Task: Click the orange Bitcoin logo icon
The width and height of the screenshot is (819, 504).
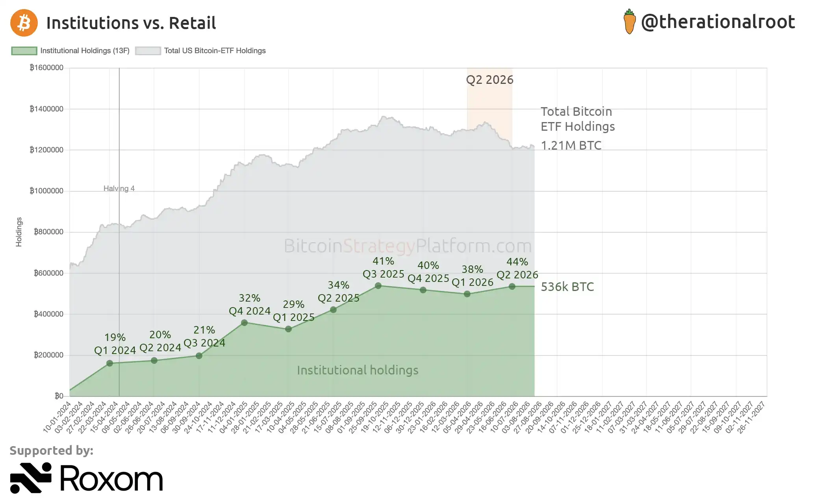Action: coord(24,23)
